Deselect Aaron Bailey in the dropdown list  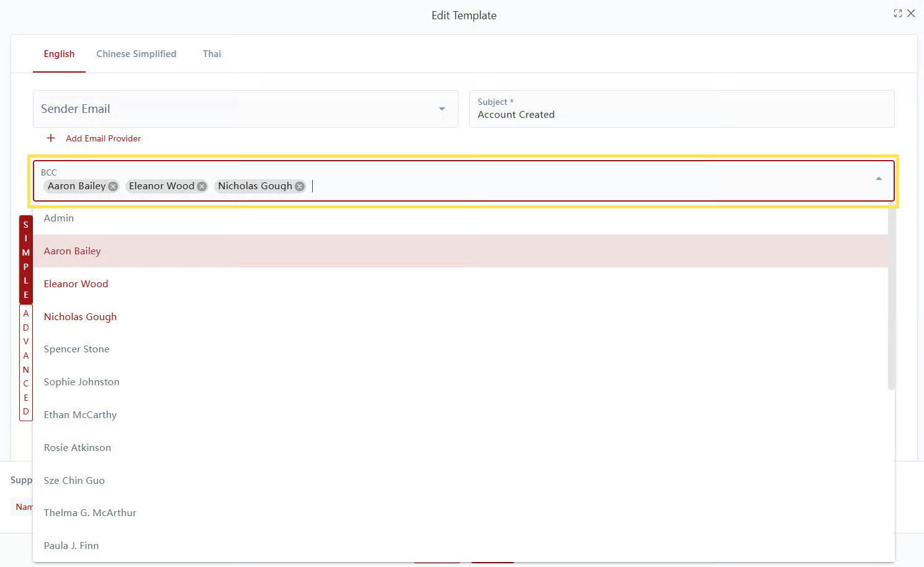(460, 251)
